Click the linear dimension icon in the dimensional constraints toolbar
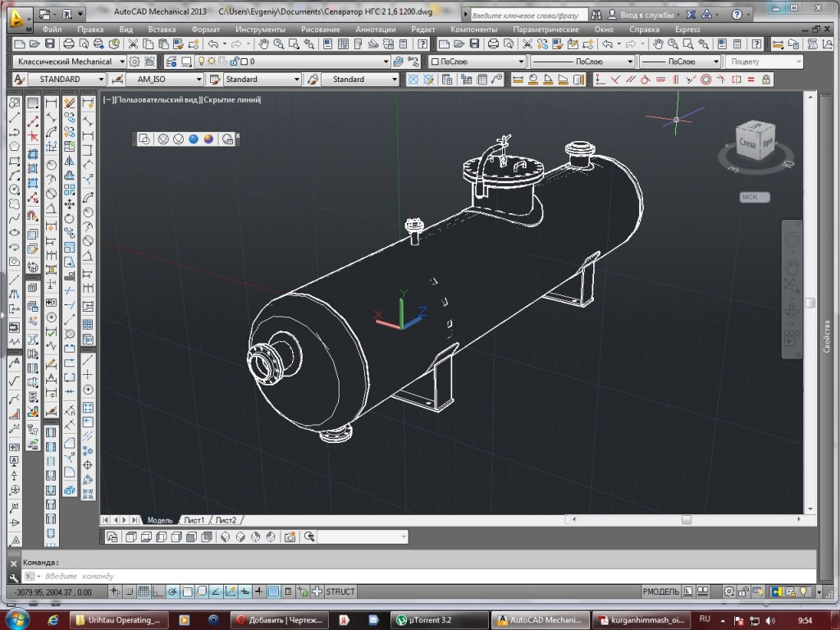 tap(518, 80)
